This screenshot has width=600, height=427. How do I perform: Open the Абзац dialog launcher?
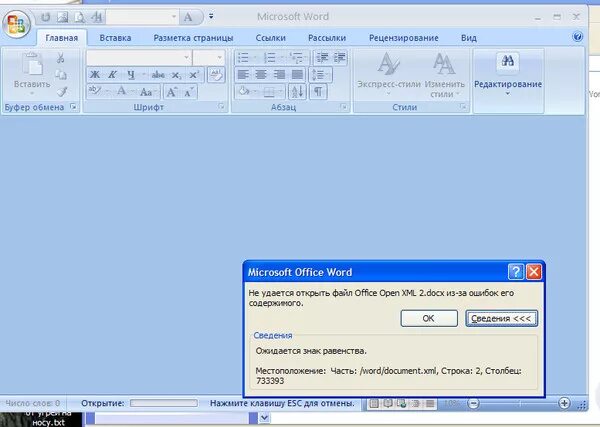pyautogui.click(x=344, y=107)
